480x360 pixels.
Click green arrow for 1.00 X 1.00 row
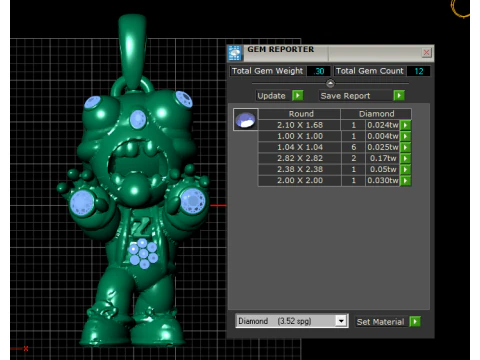pos(405,136)
